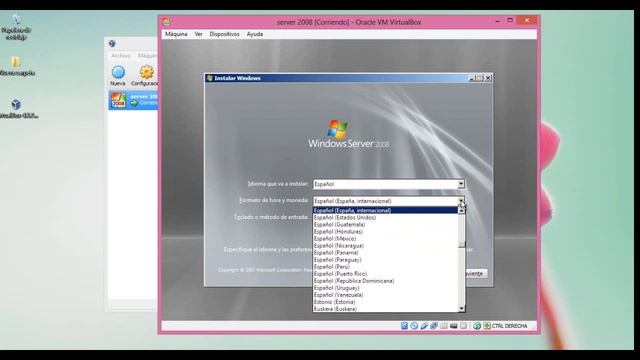Select the VirtualBox cube desktop icon
Screen dimensions: 640x360
(x=16, y=104)
